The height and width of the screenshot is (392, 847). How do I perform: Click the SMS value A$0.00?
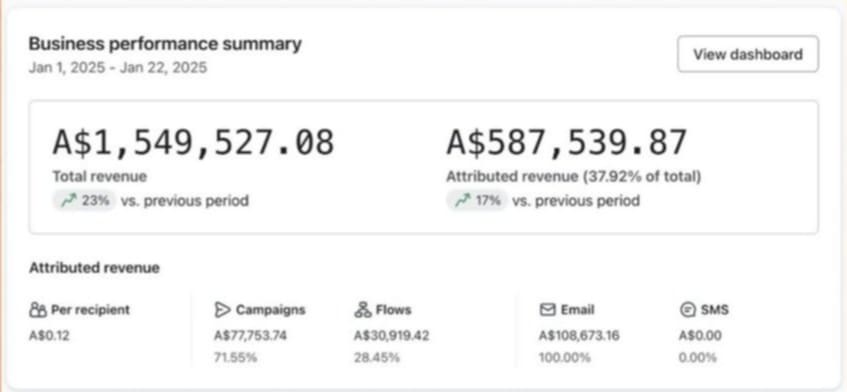point(700,336)
